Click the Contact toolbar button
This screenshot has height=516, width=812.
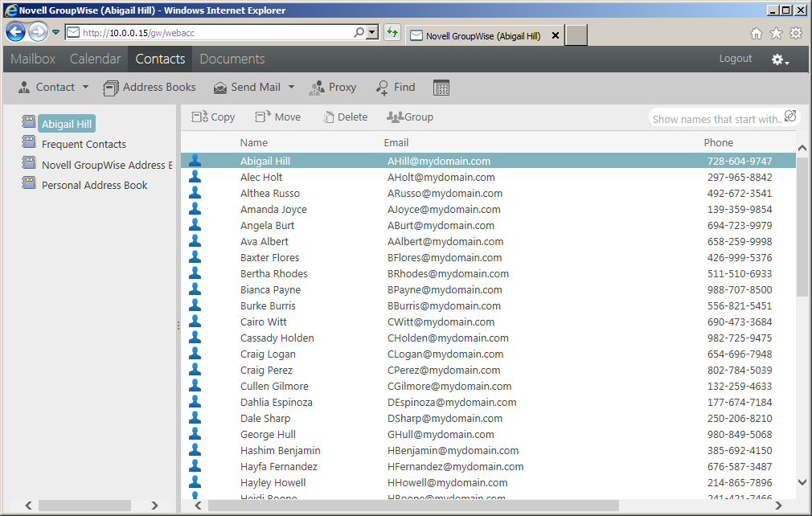pyautogui.click(x=47, y=88)
